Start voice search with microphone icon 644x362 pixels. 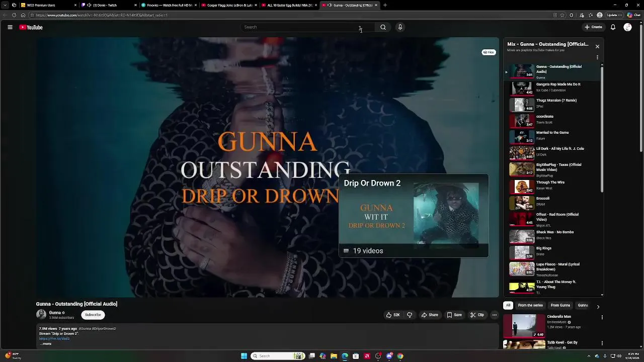point(400,27)
